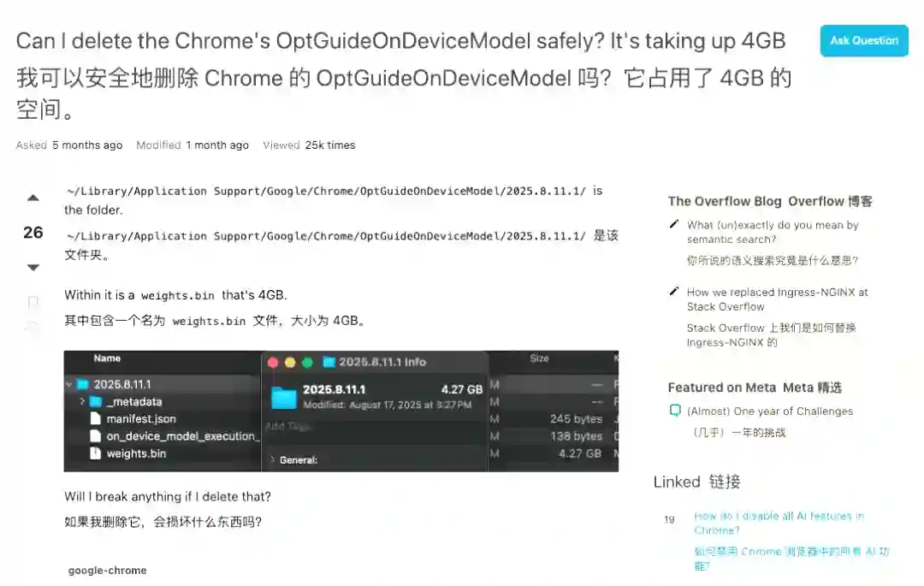The width and height of the screenshot is (924, 586).
Task: Click the pencil icon beside semantic search post
Action: pos(674,224)
